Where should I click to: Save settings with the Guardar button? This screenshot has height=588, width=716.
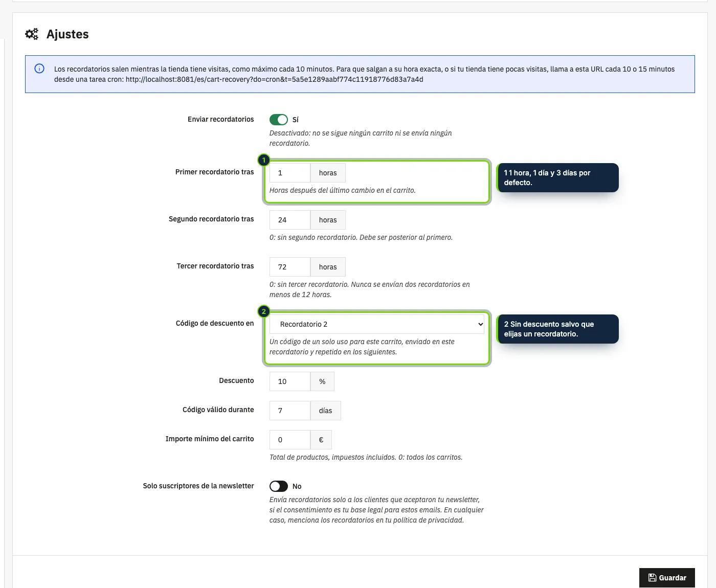(667, 578)
